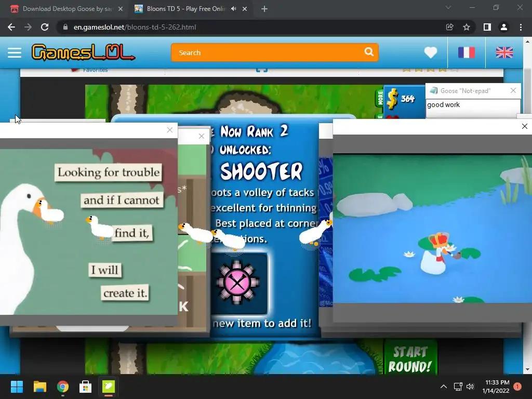Open the Windows Start menu
The width and height of the screenshot is (532, 399).
point(17,387)
